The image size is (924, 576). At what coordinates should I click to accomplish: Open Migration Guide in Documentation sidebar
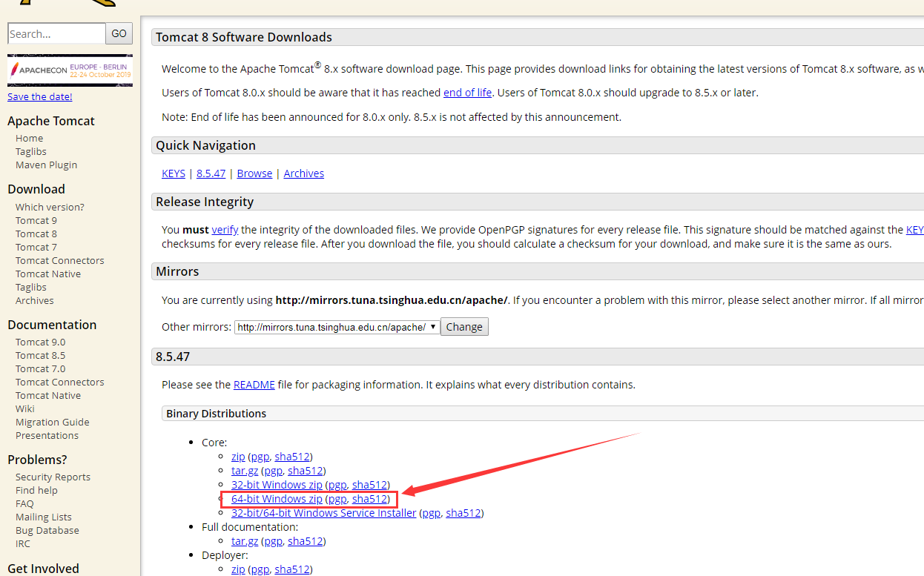click(53, 422)
